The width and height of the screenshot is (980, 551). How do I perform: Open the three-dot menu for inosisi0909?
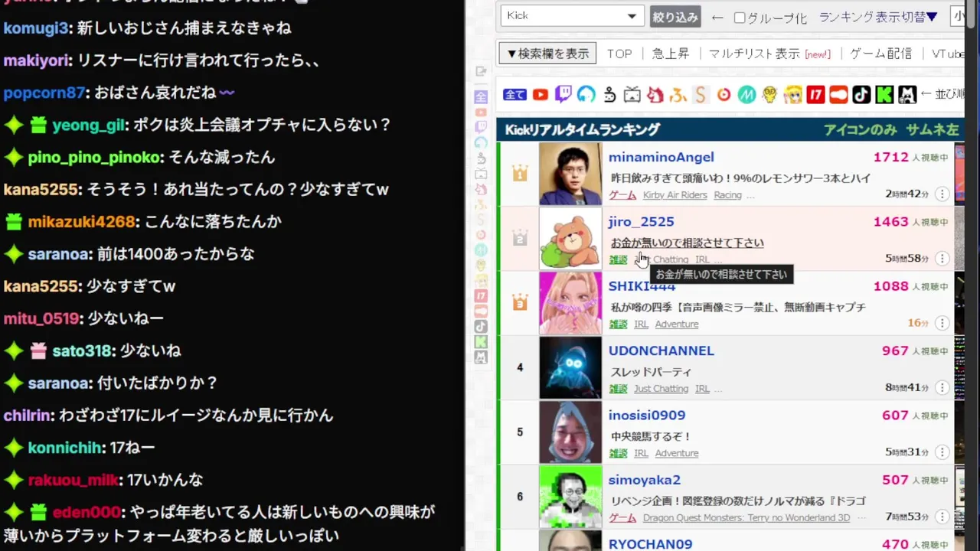pos(942,452)
